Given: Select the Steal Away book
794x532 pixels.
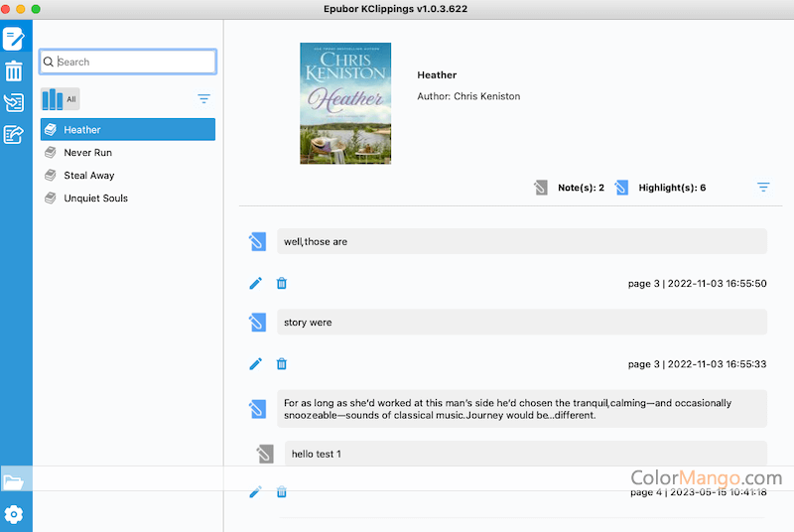Looking at the screenshot, I should 88,176.
